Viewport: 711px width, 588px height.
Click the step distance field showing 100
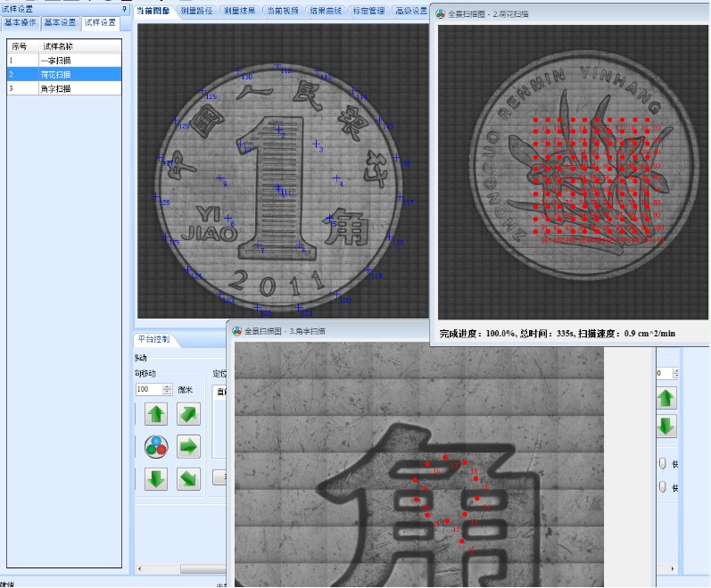[x=147, y=390]
